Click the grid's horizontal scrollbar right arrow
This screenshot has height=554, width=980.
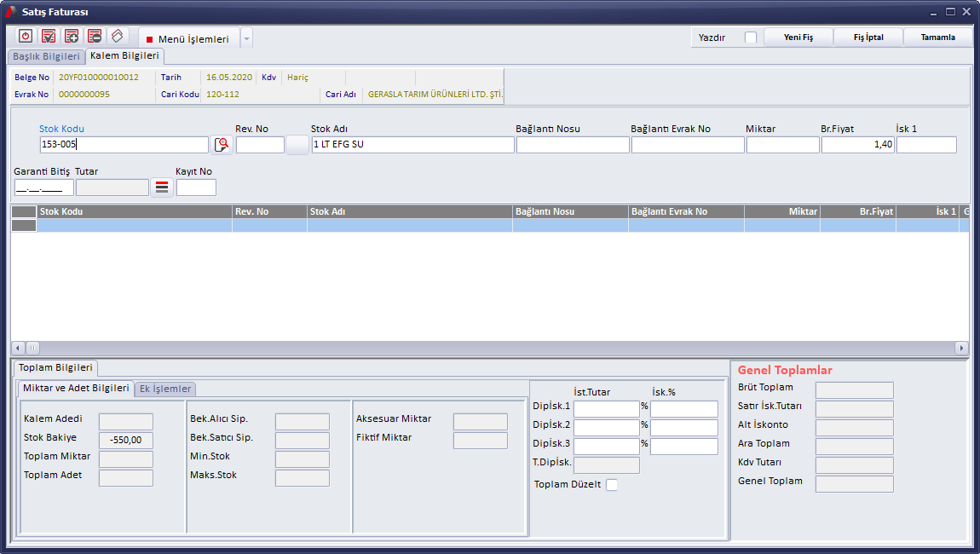click(961, 348)
